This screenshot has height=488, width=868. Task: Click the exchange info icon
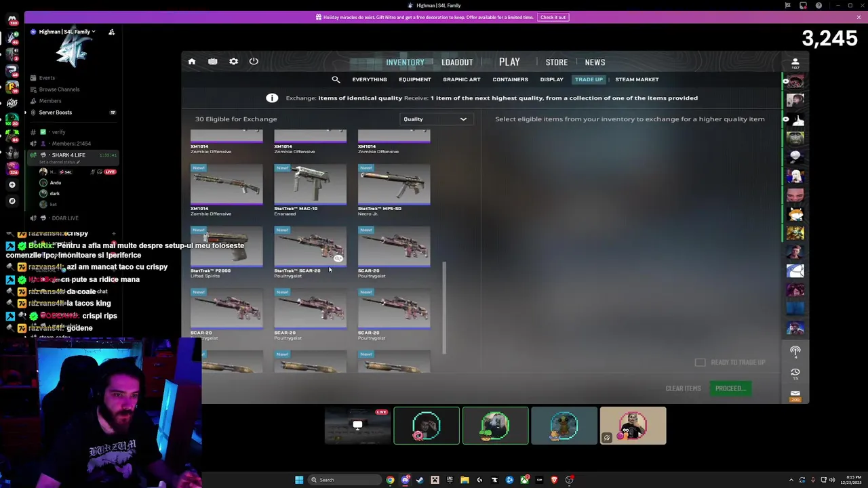(x=272, y=98)
